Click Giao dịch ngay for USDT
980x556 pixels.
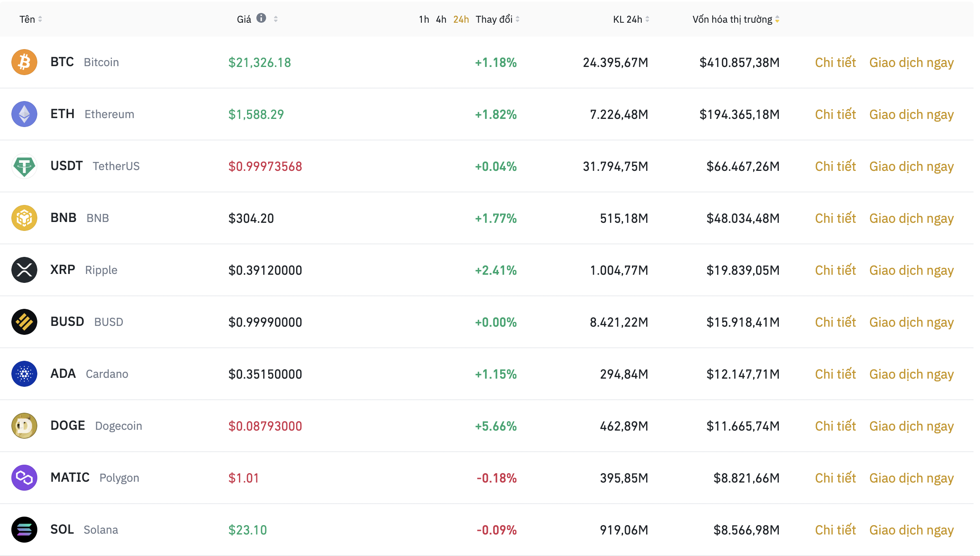[x=911, y=167]
